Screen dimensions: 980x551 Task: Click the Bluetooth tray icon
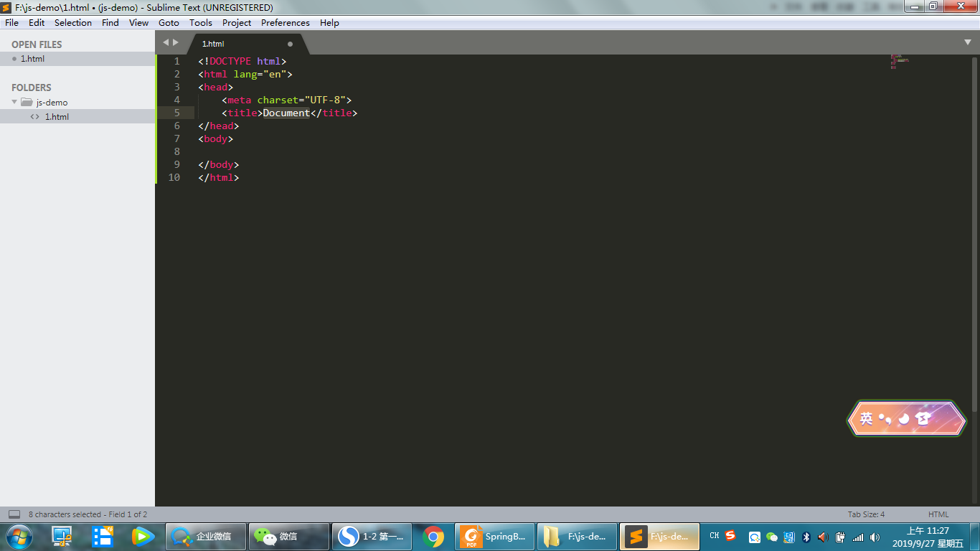(x=806, y=537)
